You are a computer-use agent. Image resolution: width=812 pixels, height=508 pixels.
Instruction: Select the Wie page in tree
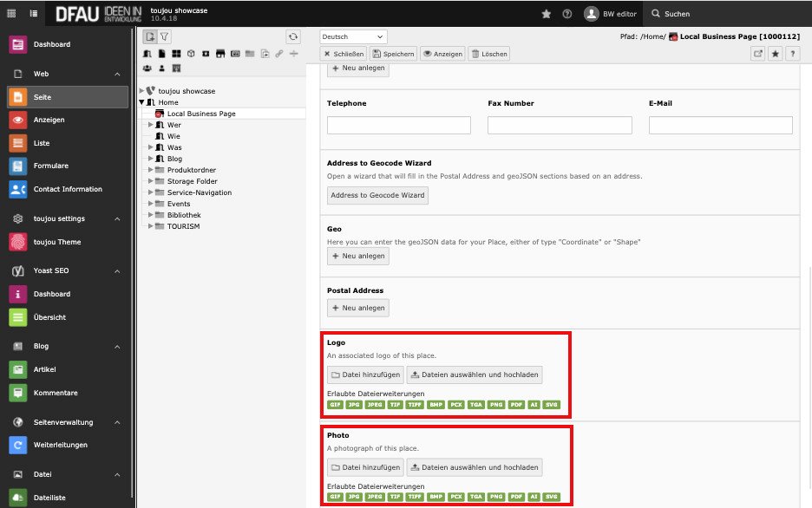[x=174, y=137]
